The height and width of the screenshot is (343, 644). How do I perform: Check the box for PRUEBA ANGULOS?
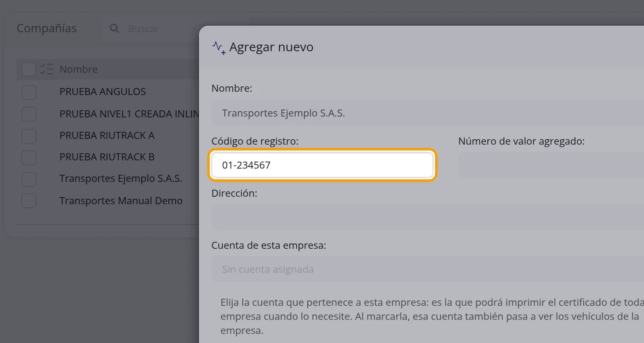coord(29,92)
